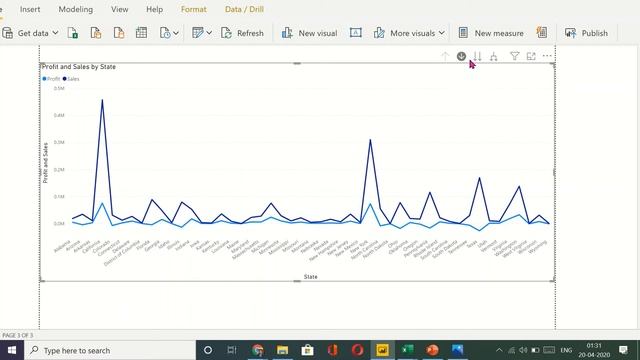Click the taskbar search box

110,350
